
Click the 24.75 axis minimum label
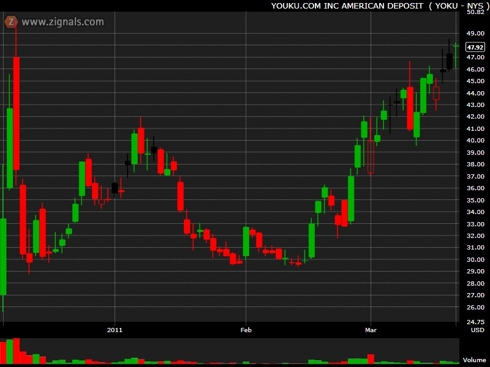[475, 322]
